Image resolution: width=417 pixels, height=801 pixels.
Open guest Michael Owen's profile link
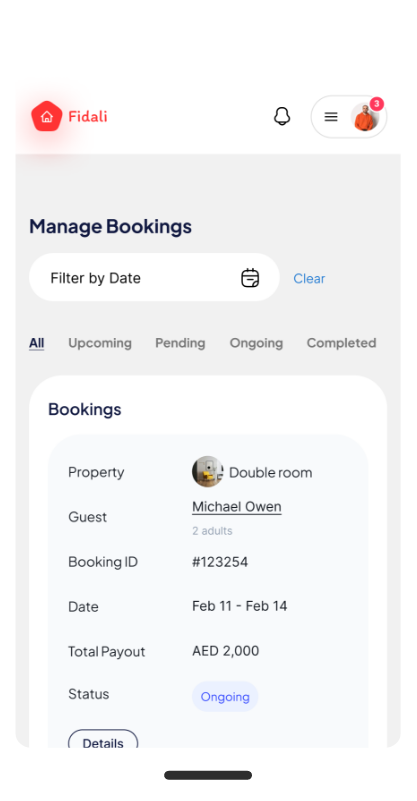pyautogui.click(x=237, y=507)
